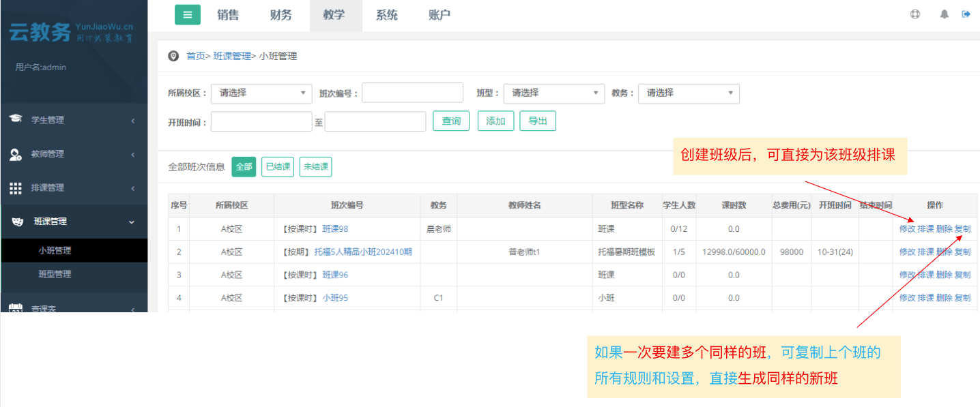The height and width of the screenshot is (407, 980).
Task: Click 排课 for 班课98 row
Action: [x=925, y=229]
